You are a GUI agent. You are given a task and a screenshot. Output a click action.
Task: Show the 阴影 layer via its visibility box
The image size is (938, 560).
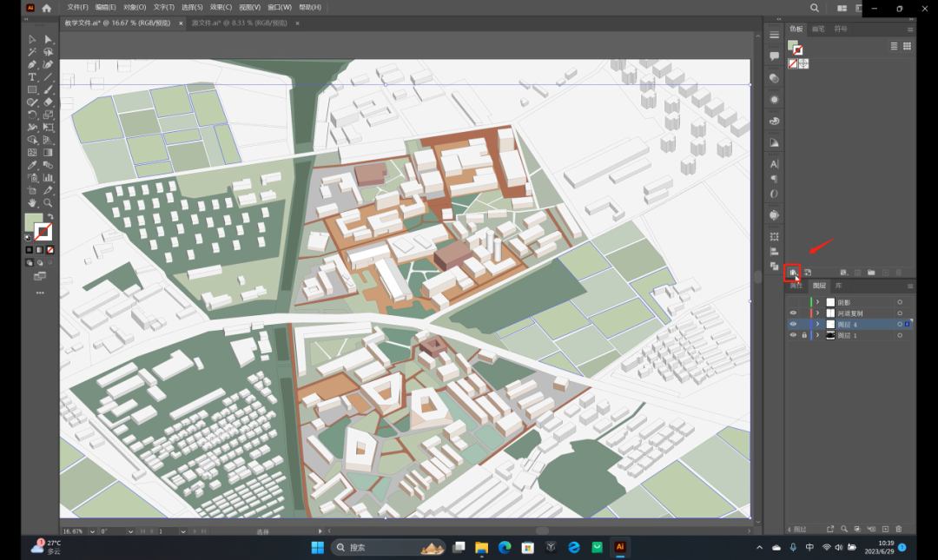tap(793, 302)
